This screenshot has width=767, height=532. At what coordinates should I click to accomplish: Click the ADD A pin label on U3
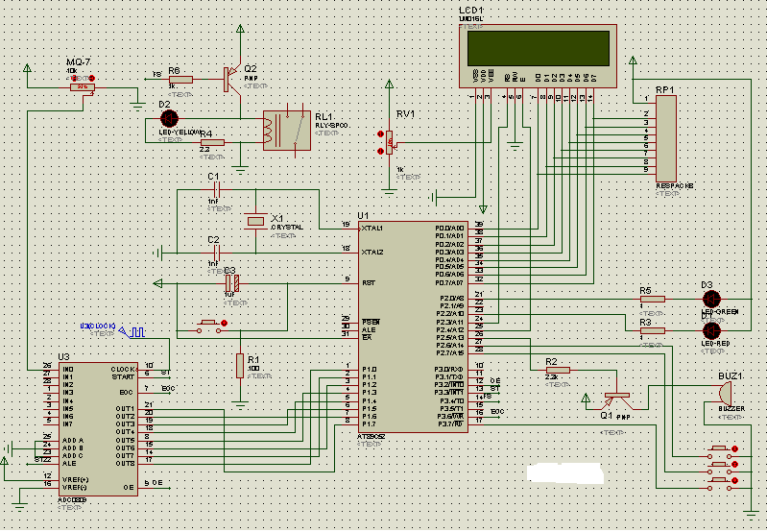tap(73, 441)
